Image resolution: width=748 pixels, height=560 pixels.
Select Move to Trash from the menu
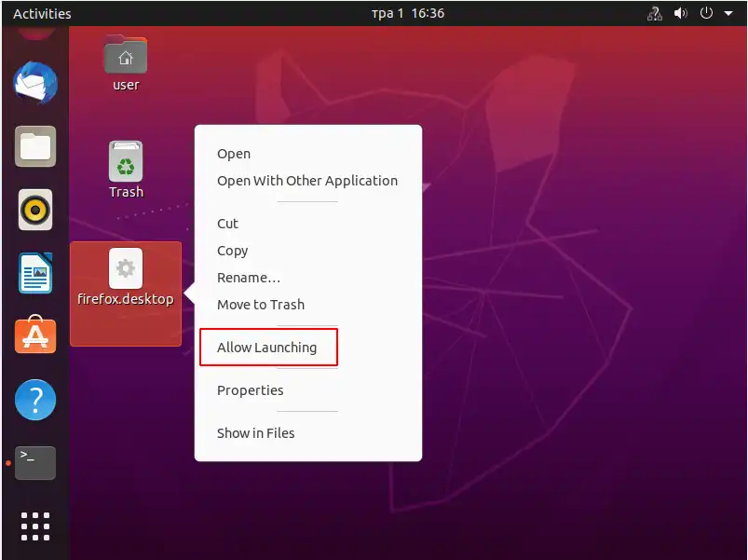click(261, 304)
